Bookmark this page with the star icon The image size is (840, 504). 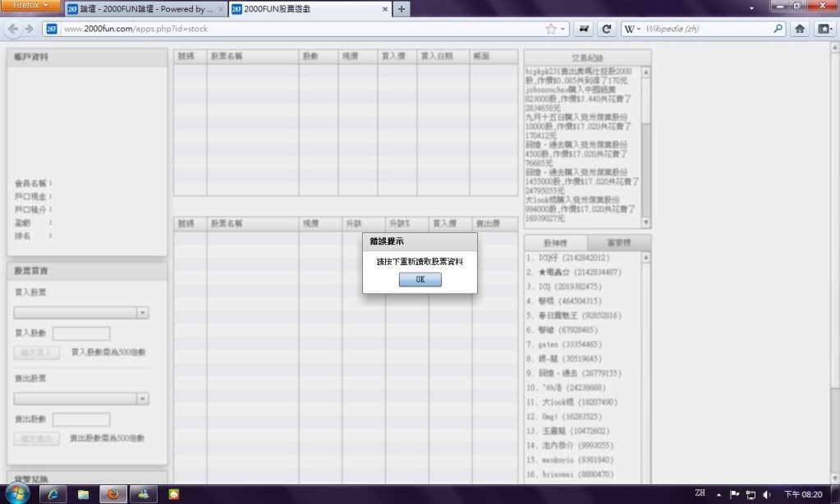551,29
